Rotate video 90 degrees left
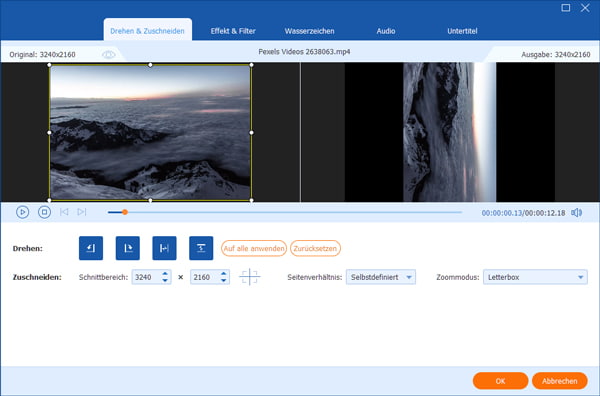 tap(91, 248)
